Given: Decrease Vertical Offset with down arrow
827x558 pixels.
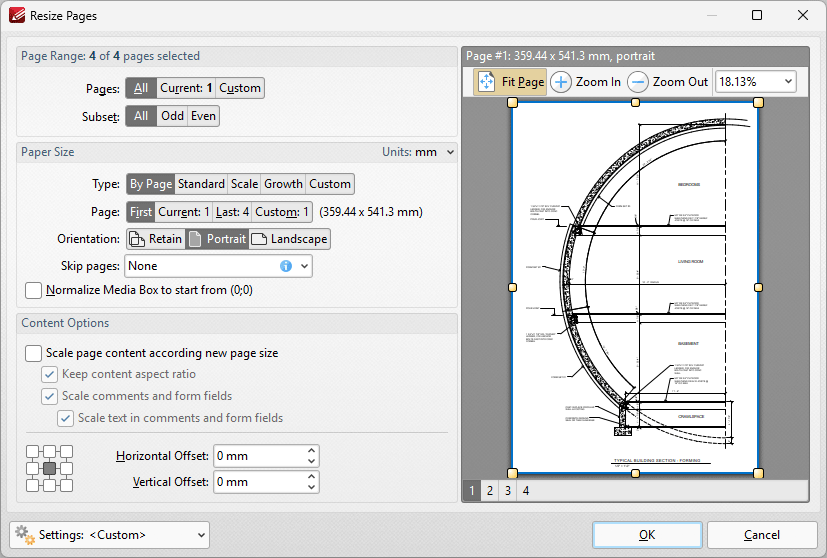Looking at the screenshot, I should point(312,487).
